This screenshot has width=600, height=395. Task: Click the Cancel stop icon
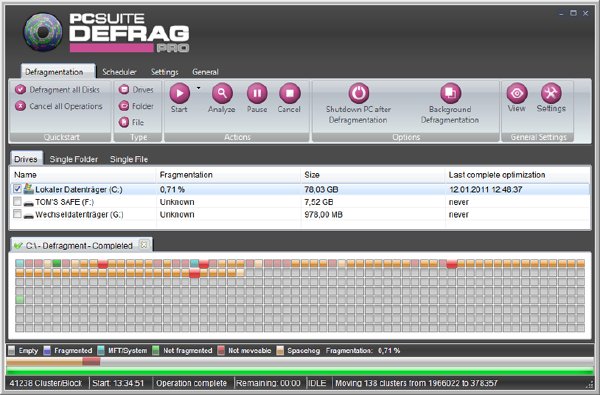(x=290, y=93)
